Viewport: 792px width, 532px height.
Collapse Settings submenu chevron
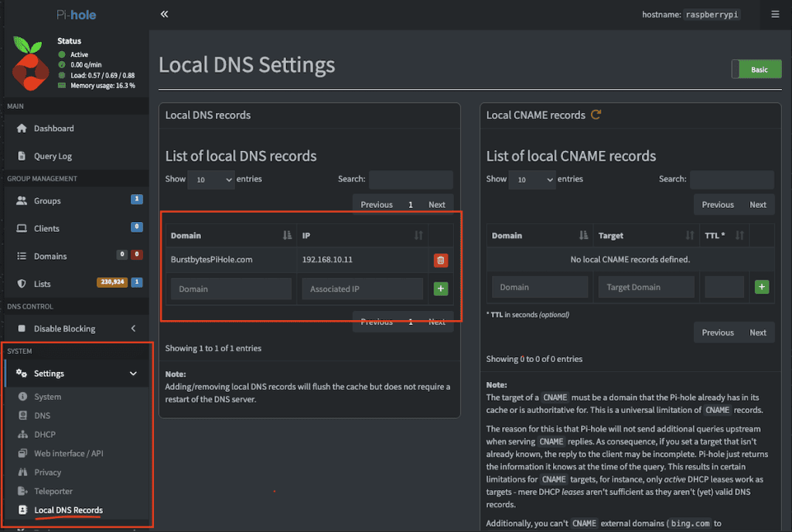pos(133,373)
